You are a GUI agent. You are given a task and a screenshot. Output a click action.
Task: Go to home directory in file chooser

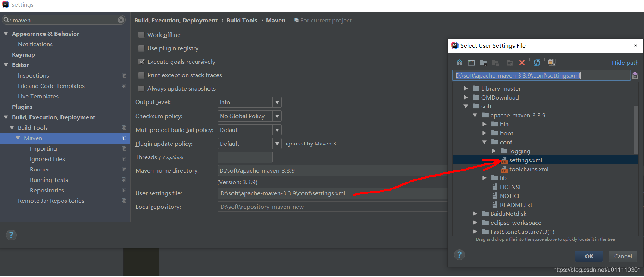click(459, 63)
